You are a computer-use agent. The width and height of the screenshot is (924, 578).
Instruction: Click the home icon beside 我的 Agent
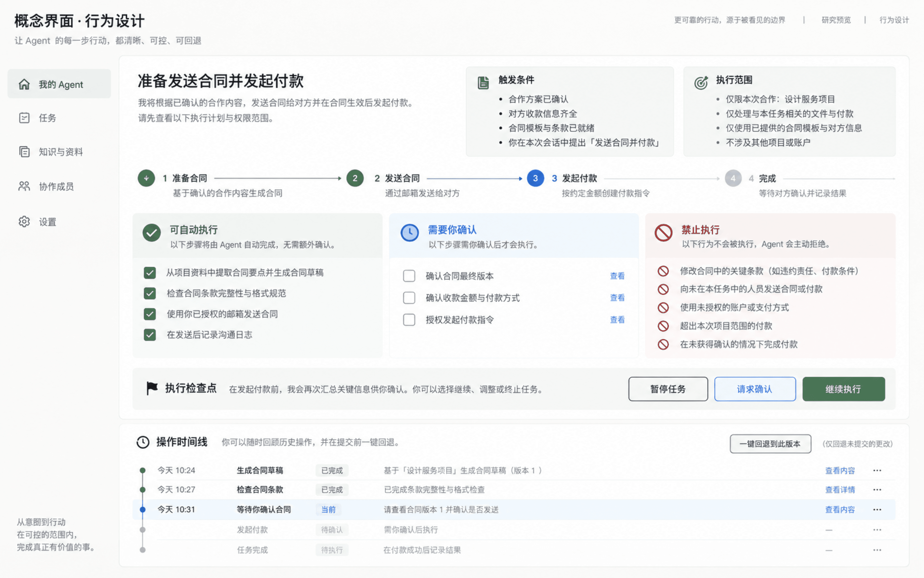(x=24, y=84)
